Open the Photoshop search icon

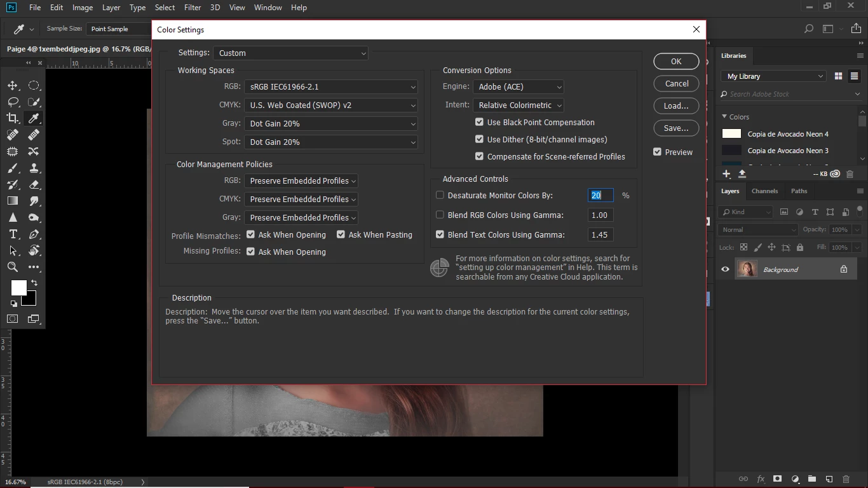click(809, 29)
